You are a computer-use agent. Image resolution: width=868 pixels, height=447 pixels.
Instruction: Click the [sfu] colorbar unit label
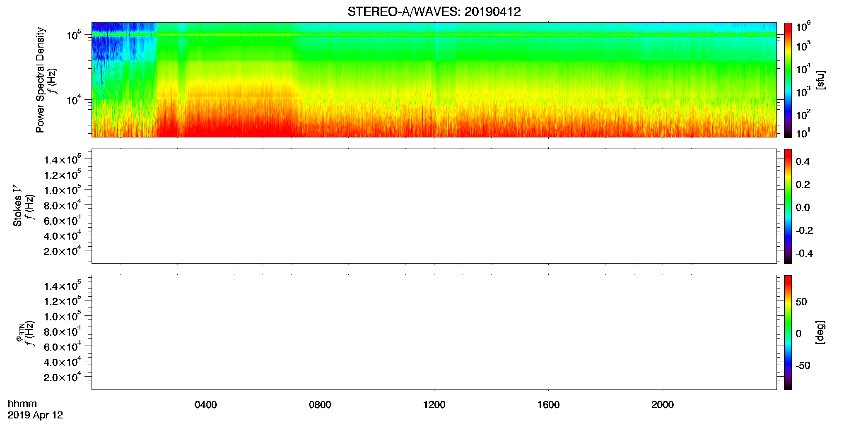coord(820,80)
